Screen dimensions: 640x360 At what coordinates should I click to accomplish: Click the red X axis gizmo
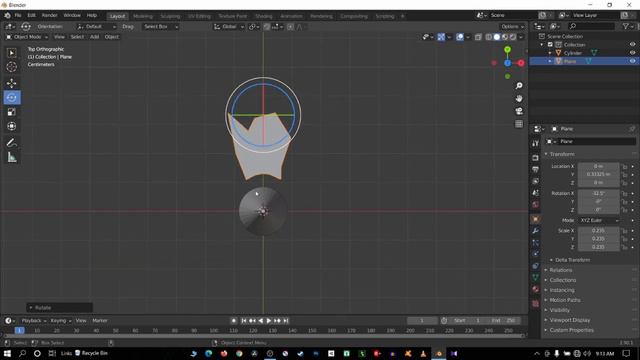(x=521, y=63)
